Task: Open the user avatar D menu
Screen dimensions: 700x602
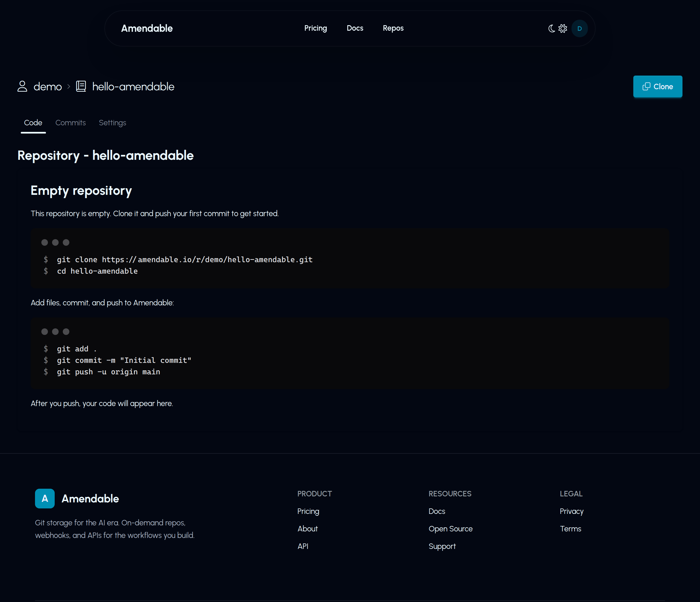Action: pos(579,28)
